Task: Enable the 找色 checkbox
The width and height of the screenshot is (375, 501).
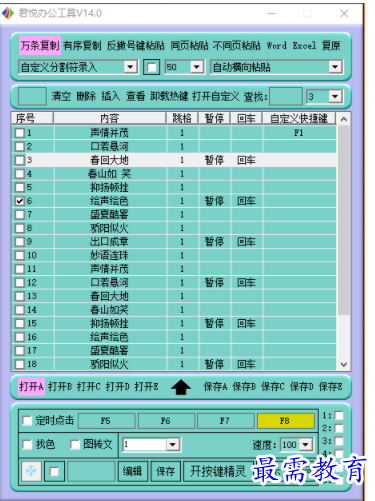Action: click(x=27, y=444)
